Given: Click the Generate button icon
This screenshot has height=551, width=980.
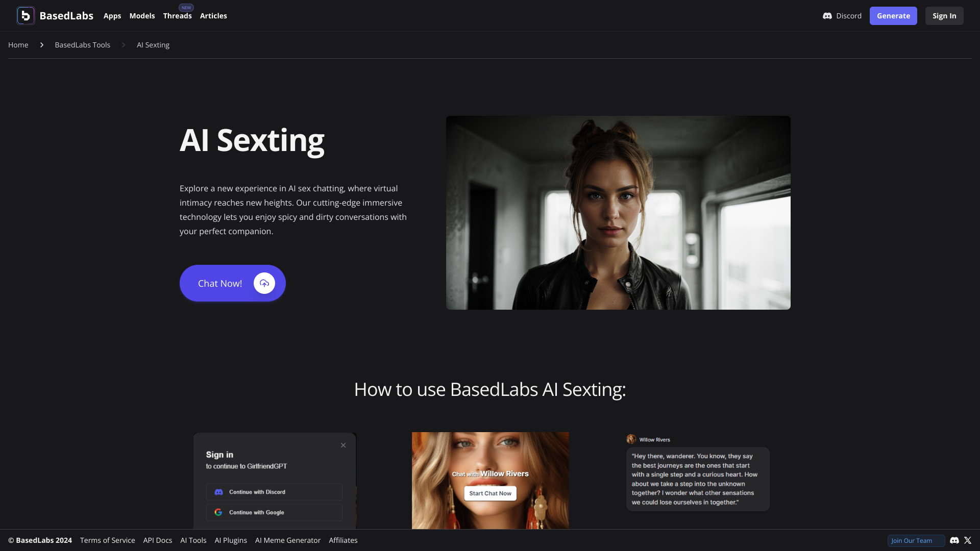Looking at the screenshot, I should (893, 15).
